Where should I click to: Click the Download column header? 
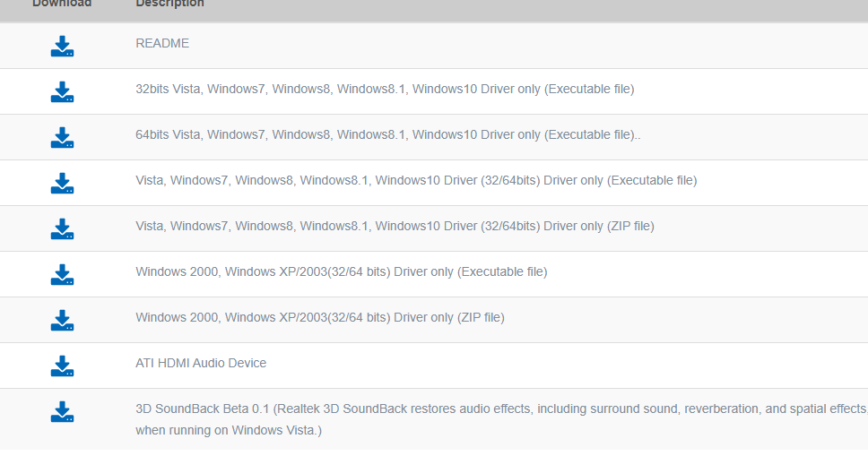click(x=62, y=4)
